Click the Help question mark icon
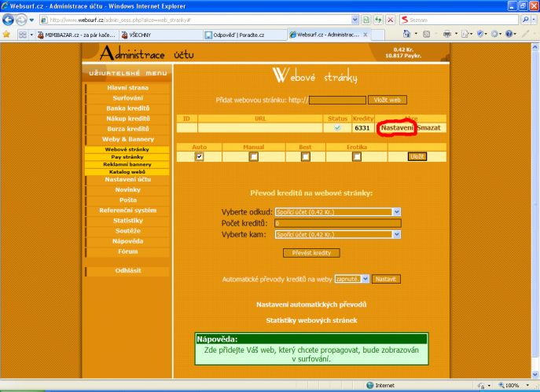The image size is (540, 392). point(509,34)
